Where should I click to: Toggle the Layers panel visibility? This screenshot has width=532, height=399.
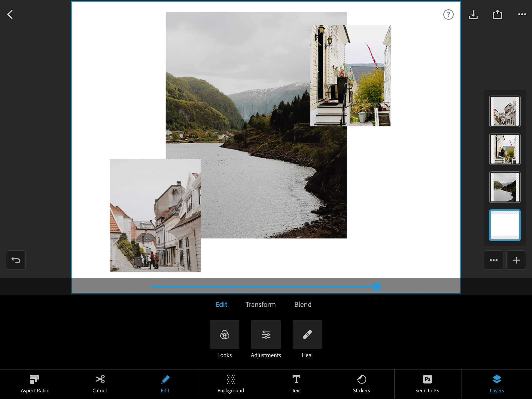tap(497, 384)
